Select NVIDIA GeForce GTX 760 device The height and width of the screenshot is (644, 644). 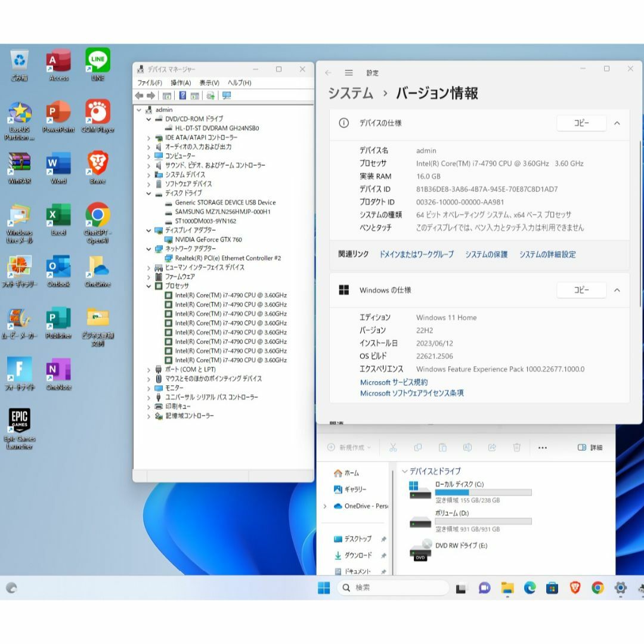coord(208,240)
